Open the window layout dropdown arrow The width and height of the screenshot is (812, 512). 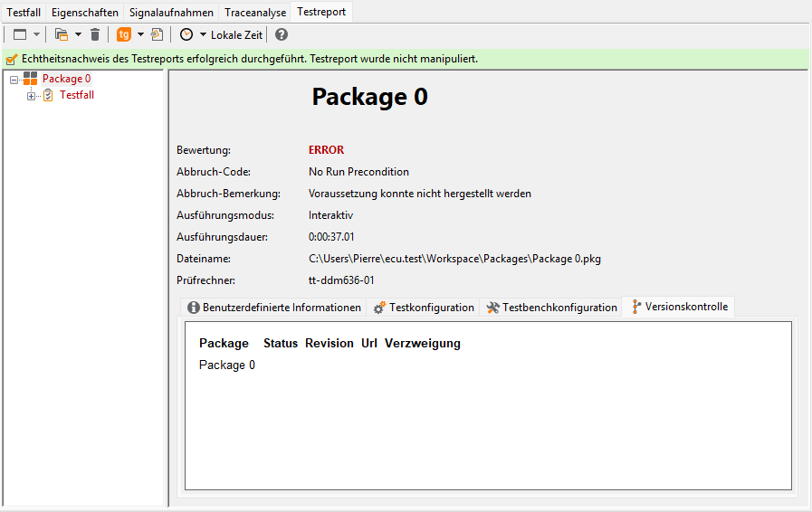click(x=36, y=34)
